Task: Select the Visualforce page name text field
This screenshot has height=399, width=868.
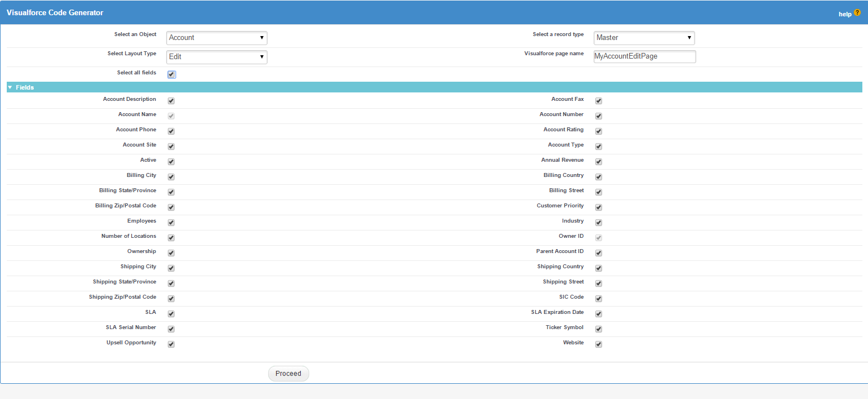Action: click(x=644, y=56)
